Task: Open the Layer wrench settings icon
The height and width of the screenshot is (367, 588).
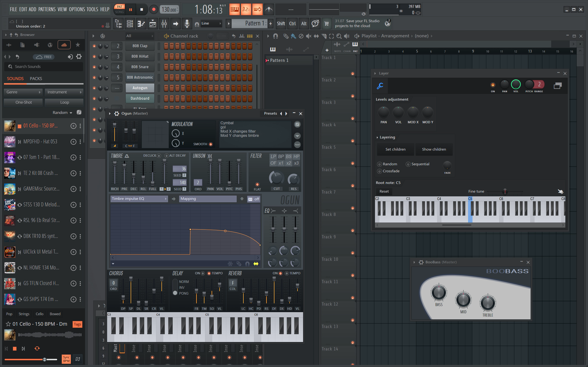Action: pyautogui.click(x=380, y=86)
